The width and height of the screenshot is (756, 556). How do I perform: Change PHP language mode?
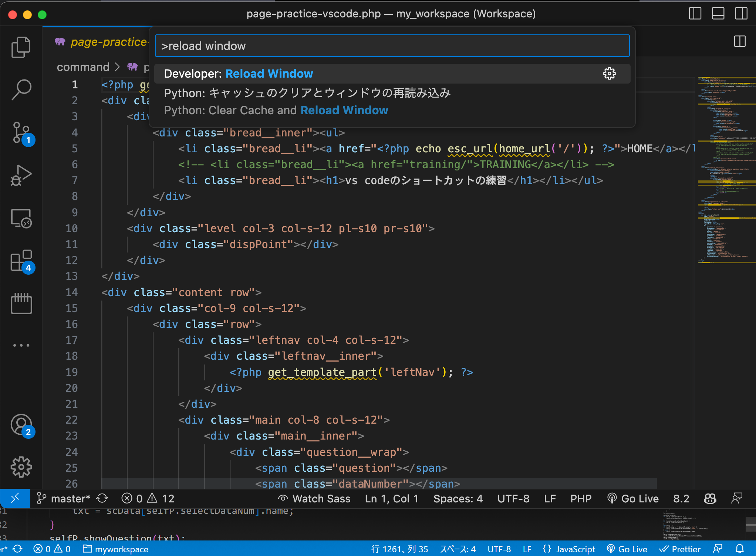pyautogui.click(x=581, y=498)
